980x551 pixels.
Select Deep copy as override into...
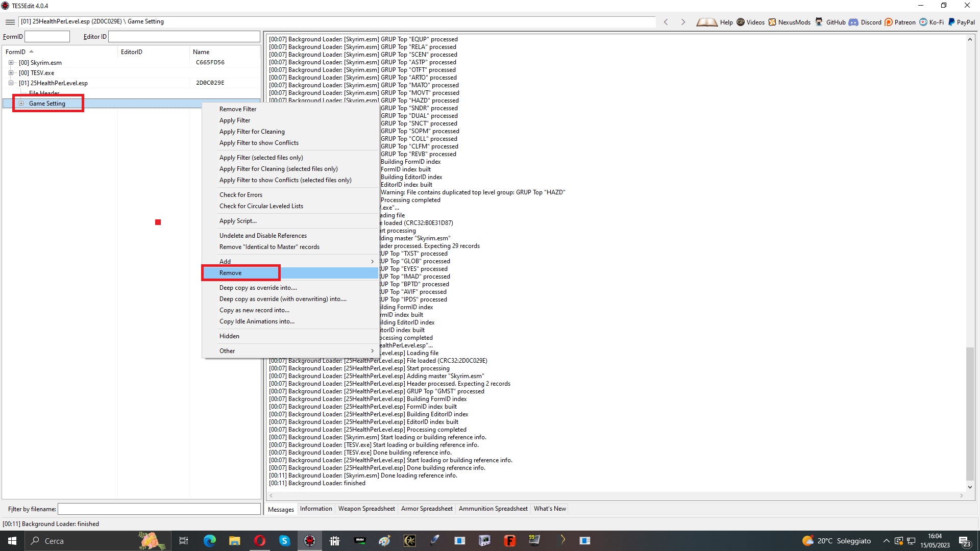[x=290, y=288]
